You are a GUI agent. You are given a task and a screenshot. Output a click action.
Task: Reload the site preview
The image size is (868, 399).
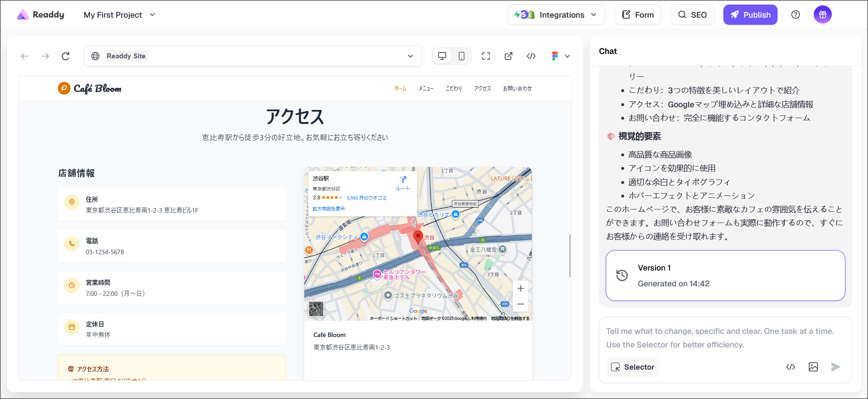[66, 56]
